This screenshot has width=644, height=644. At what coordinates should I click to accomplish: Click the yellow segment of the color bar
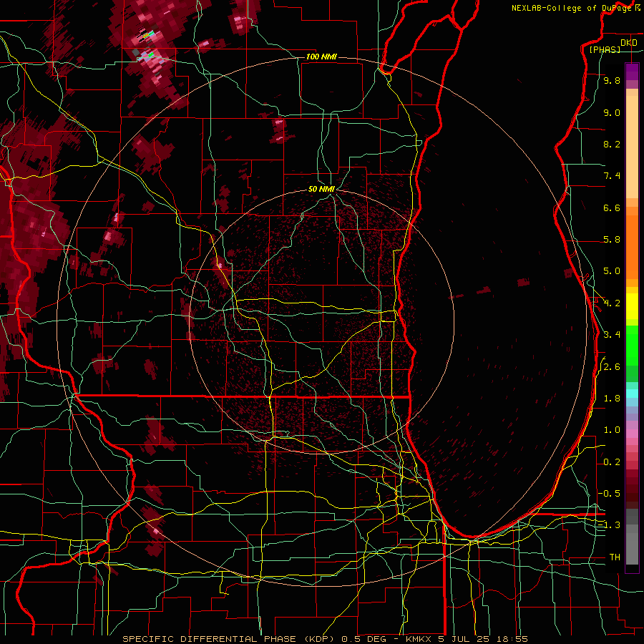pyautogui.click(x=632, y=306)
